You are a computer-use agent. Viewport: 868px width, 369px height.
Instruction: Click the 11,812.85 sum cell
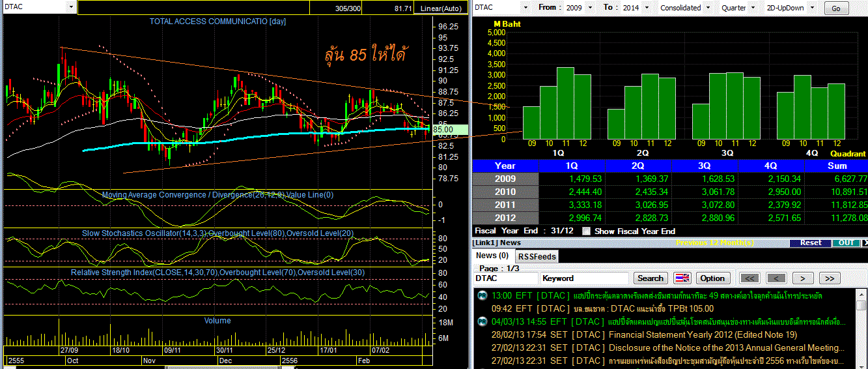837,205
